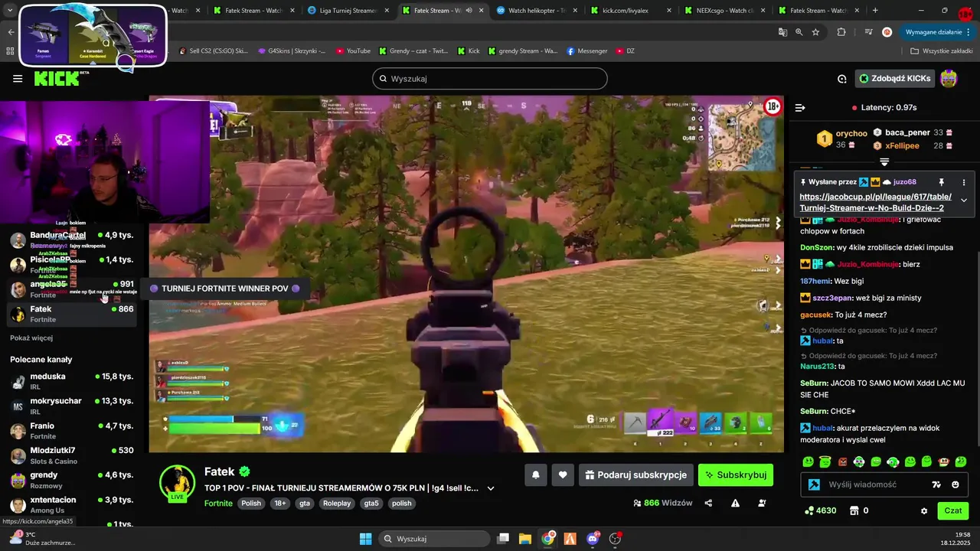Click Fatek's channel avatar with LIVE badge
Image resolution: width=980 pixels, height=551 pixels.
tap(177, 483)
